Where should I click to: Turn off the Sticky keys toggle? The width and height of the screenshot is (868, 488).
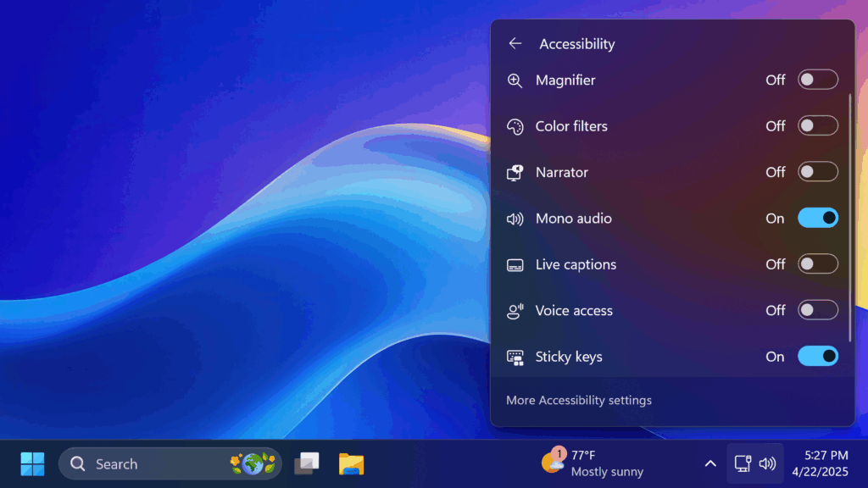pos(818,357)
